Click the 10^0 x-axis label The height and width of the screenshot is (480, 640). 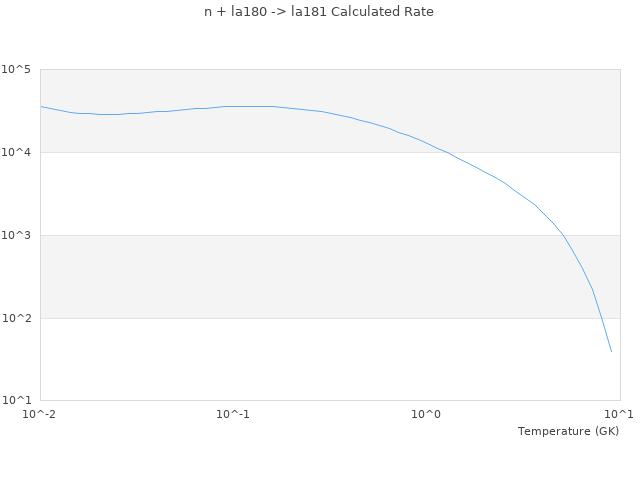[x=427, y=414]
